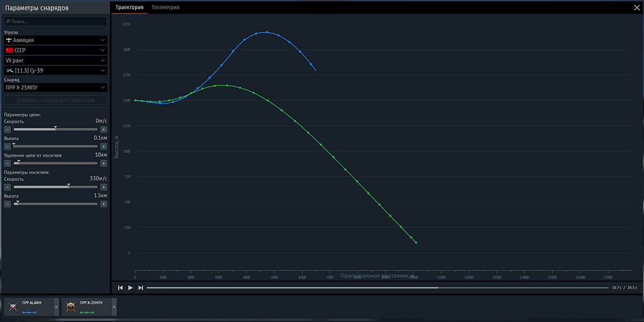This screenshot has width=644, height=322.
Task: Remove ПРР ALARM from comparison
Action: (57, 307)
